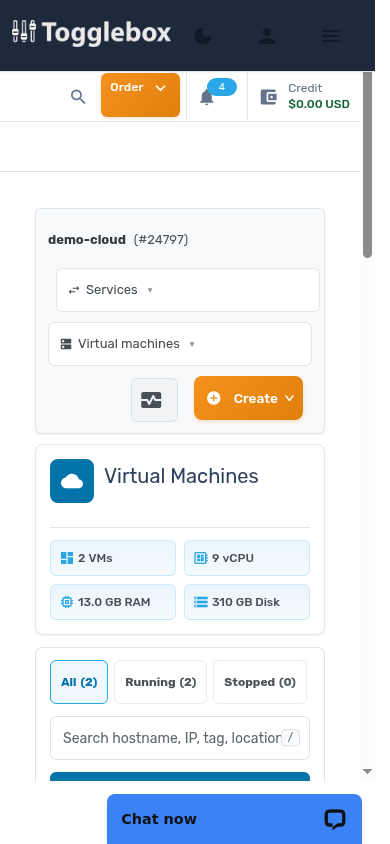
Task: Click the Virtual Machines heading
Action: point(181,476)
